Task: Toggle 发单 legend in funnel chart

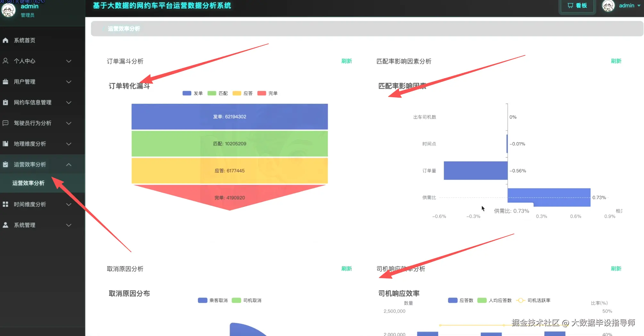Action: (x=193, y=93)
